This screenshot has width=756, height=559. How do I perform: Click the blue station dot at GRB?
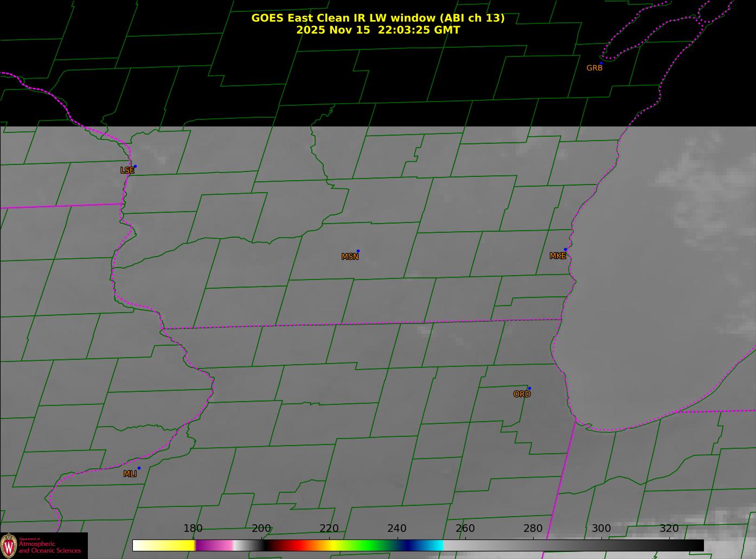pos(601,63)
